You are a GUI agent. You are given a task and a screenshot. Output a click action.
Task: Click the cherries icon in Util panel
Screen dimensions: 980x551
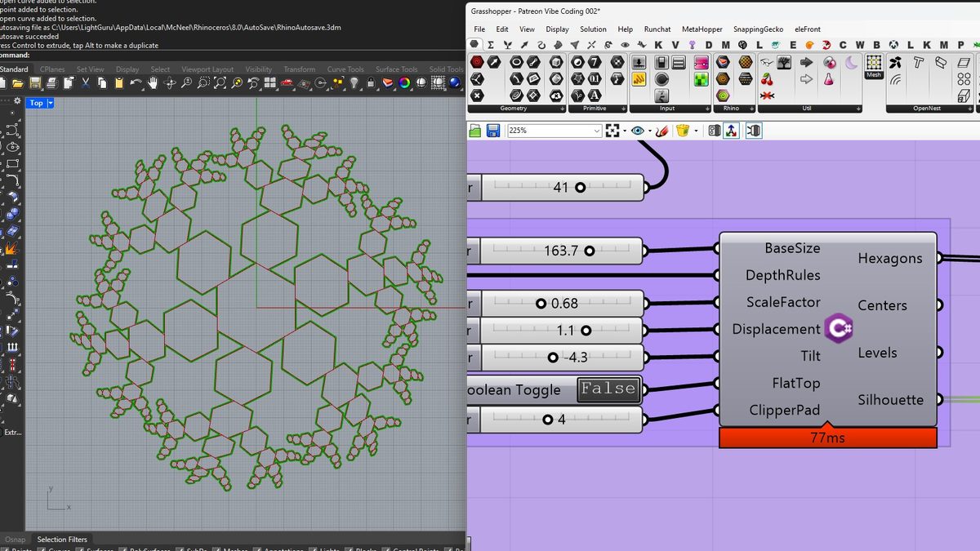coord(767,79)
